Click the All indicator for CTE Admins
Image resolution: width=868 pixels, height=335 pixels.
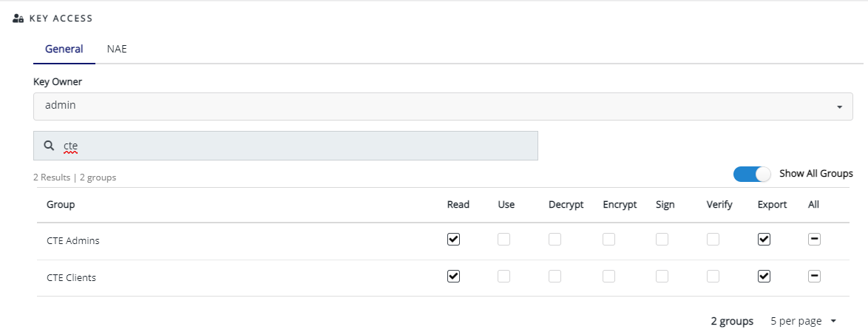tap(814, 239)
